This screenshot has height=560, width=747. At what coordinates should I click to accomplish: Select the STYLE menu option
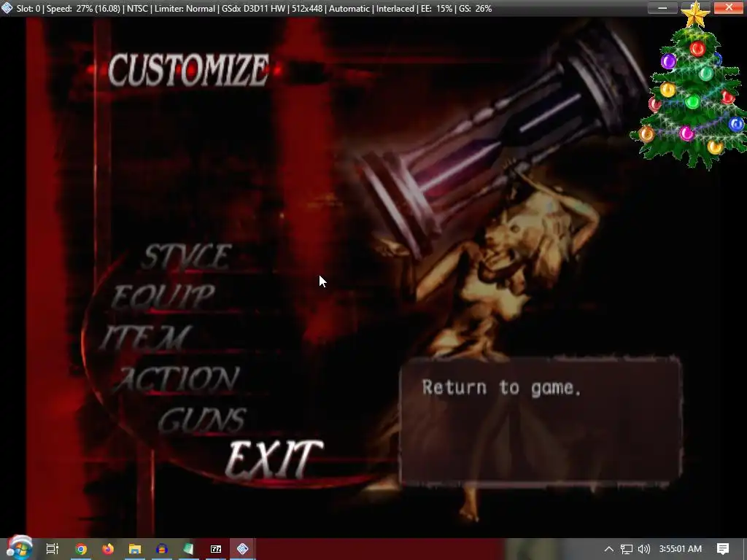tap(187, 257)
